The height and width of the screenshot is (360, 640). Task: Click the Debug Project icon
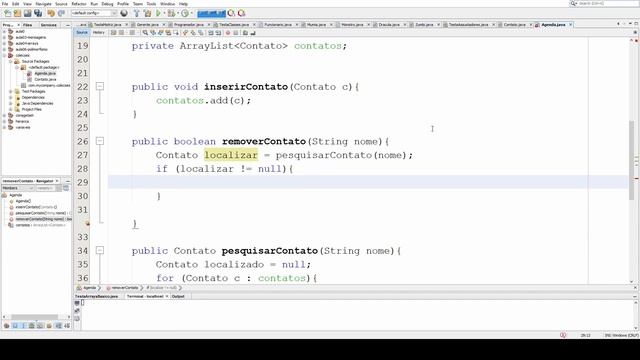(x=171, y=13)
